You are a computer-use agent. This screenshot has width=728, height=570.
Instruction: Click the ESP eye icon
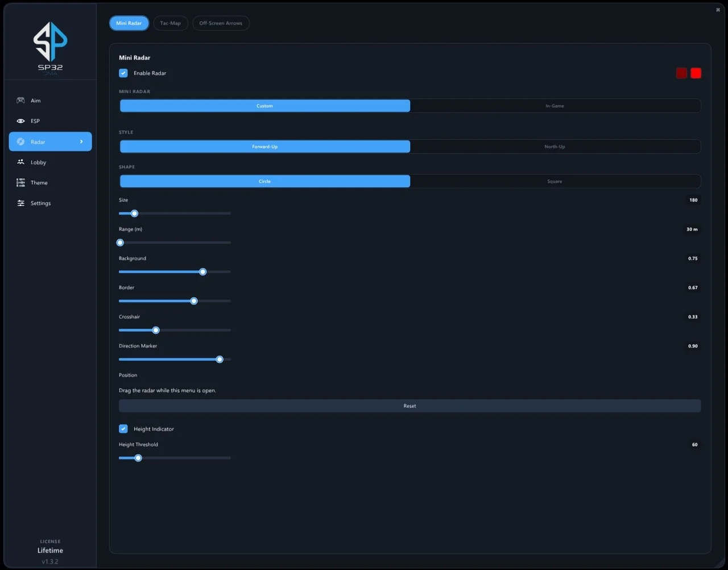pos(20,121)
